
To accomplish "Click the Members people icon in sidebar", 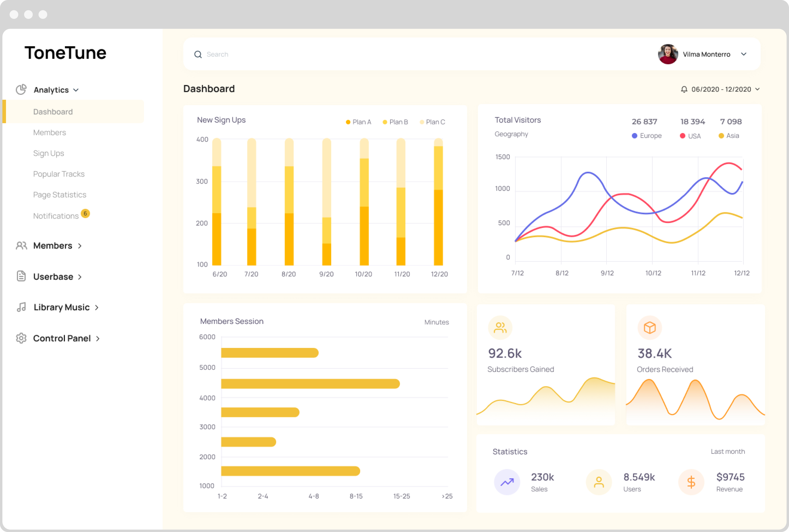I will [21, 246].
